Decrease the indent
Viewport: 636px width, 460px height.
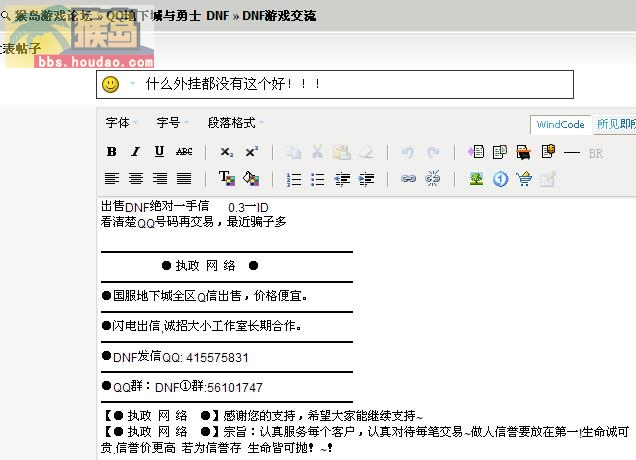(x=342, y=179)
